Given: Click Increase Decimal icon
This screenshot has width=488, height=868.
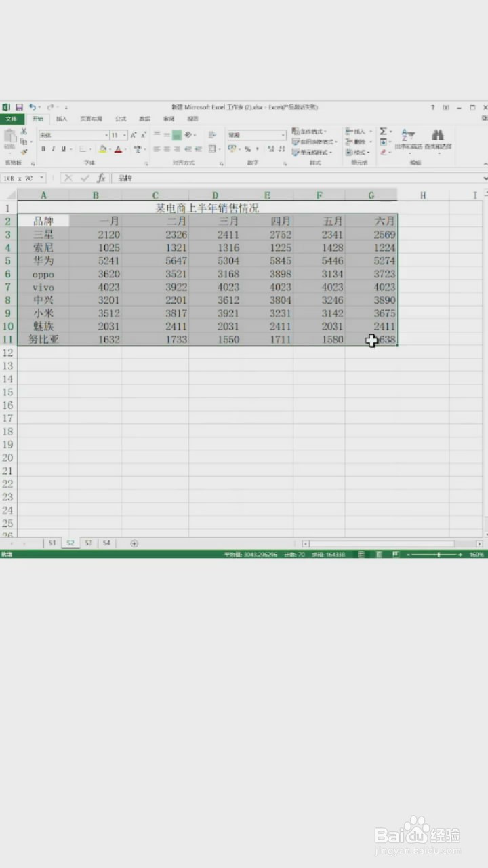Looking at the screenshot, I should (270, 149).
